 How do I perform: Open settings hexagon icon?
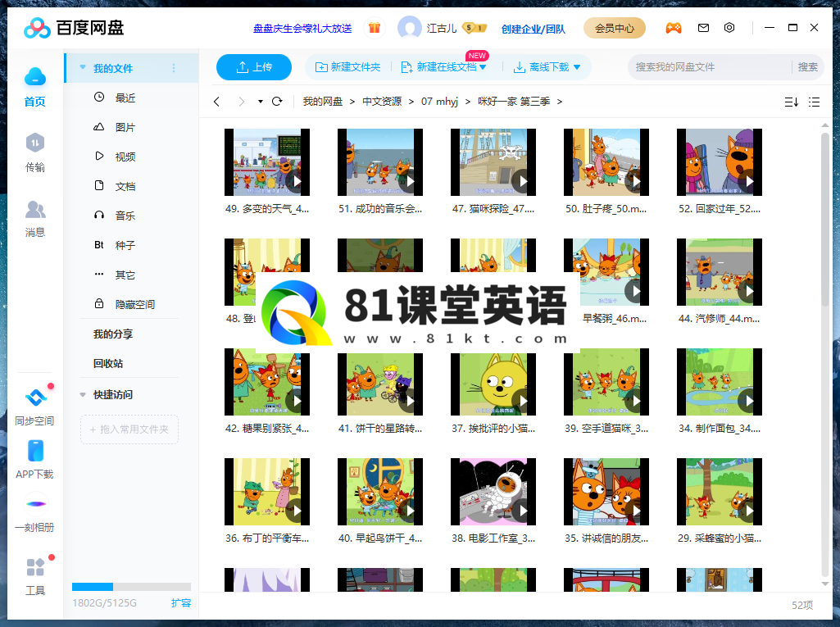[729, 28]
